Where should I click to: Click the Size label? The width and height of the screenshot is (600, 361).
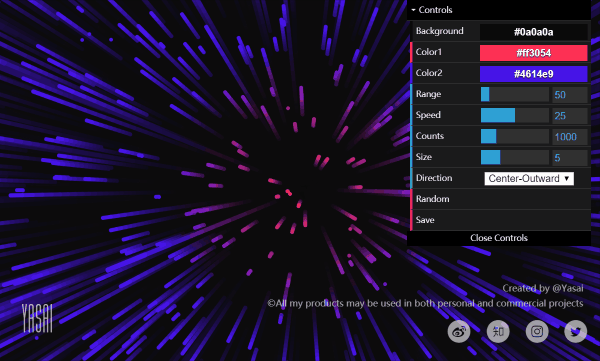pos(424,157)
